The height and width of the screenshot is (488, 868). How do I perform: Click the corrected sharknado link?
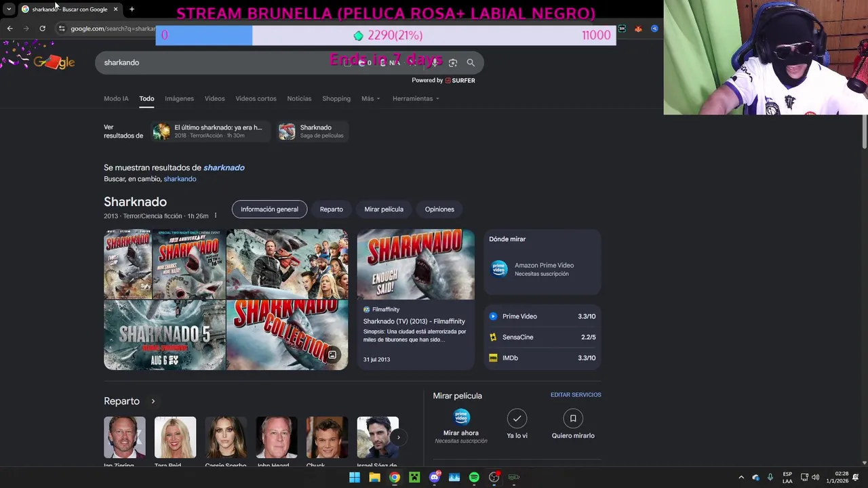pos(224,167)
